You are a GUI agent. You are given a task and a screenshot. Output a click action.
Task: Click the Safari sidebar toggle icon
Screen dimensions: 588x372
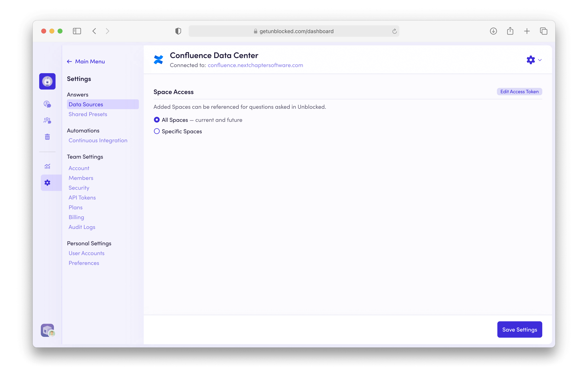(77, 31)
